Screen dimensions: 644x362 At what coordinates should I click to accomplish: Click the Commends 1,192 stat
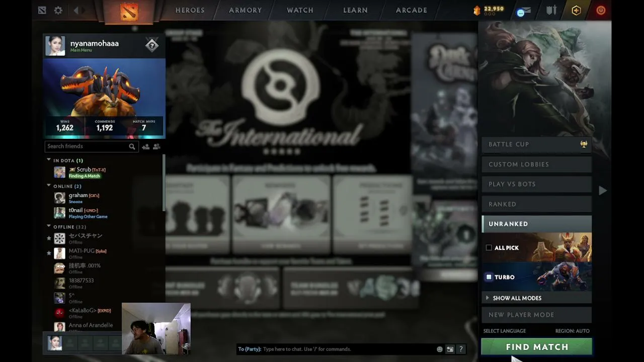coord(104,126)
